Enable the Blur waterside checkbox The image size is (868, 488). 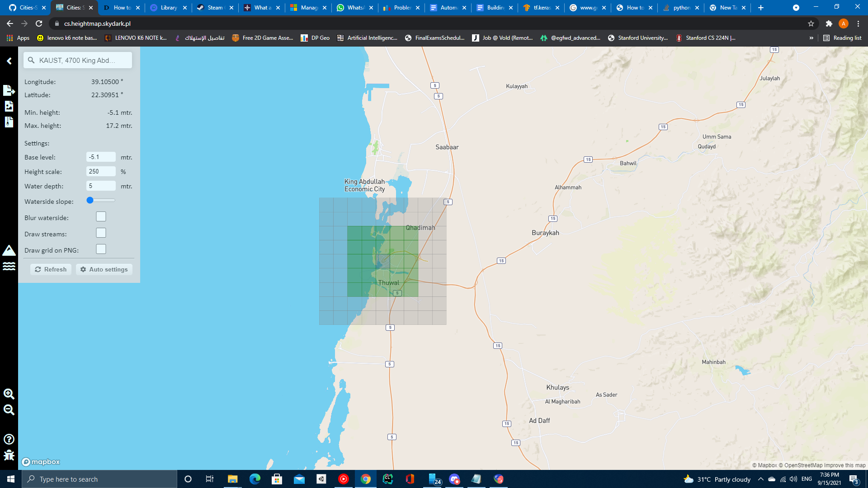point(101,217)
